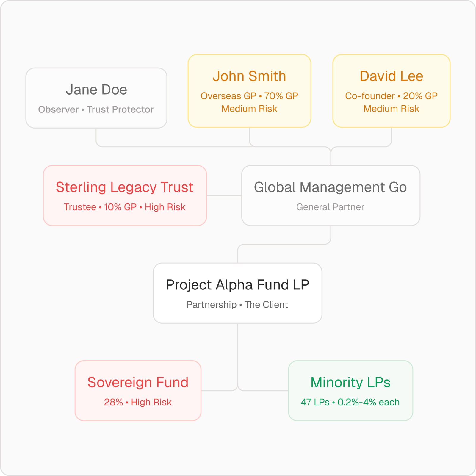Viewport: 476px width, 476px height.
Task: Select the Sovereign Fund node title
Action: 138,382
